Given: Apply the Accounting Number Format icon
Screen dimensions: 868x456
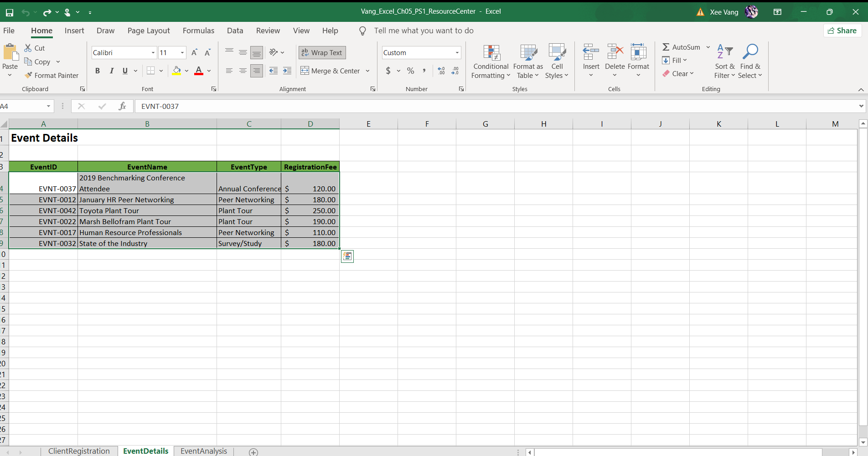Looking at the screenshot, I should point(388,71).
